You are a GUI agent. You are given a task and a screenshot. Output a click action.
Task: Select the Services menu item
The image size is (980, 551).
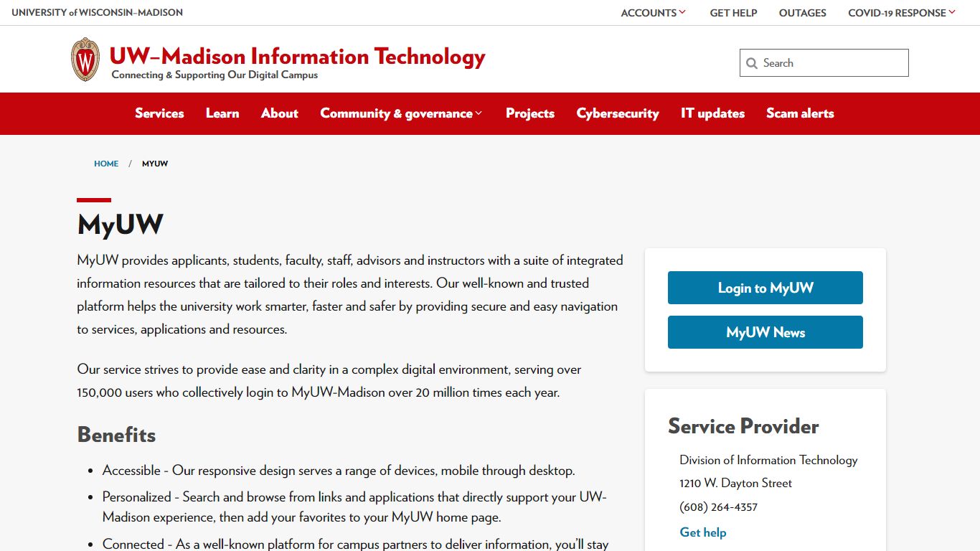point(159,113)
